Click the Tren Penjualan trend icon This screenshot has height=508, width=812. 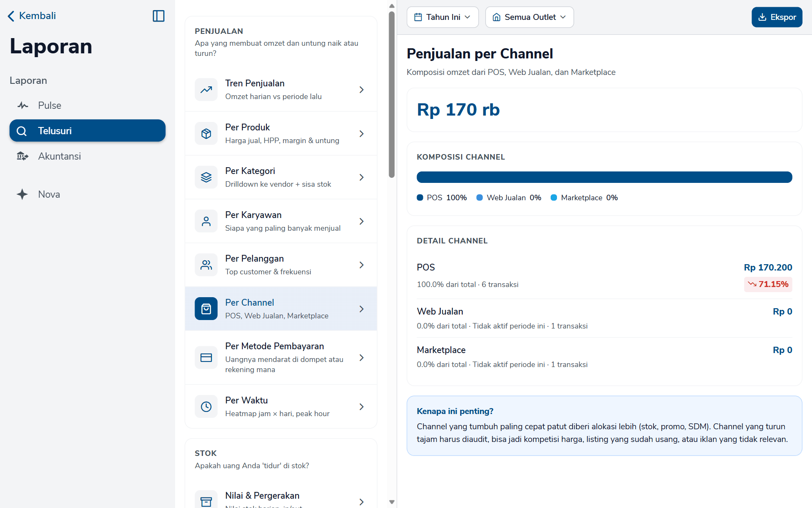tap(206, 90)
